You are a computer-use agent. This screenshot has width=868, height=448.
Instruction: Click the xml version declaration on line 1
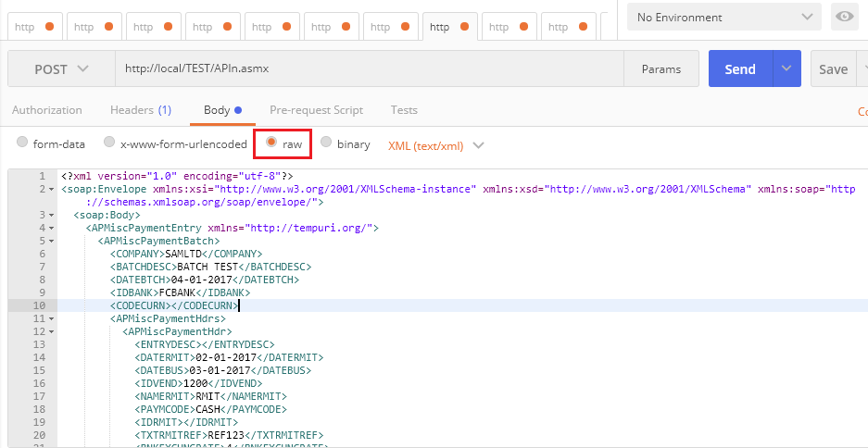tap(177, 176)
